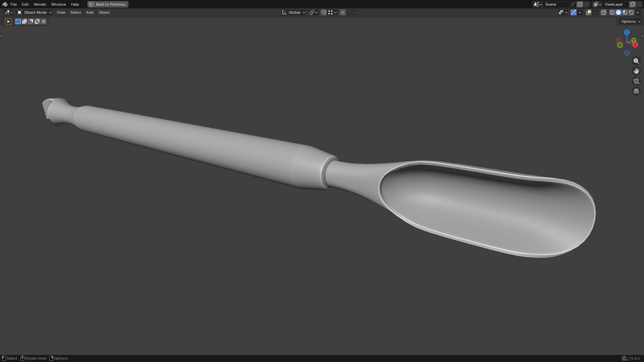Open the Blender logo application menu
644x362 pixels.
click(5, 4)
